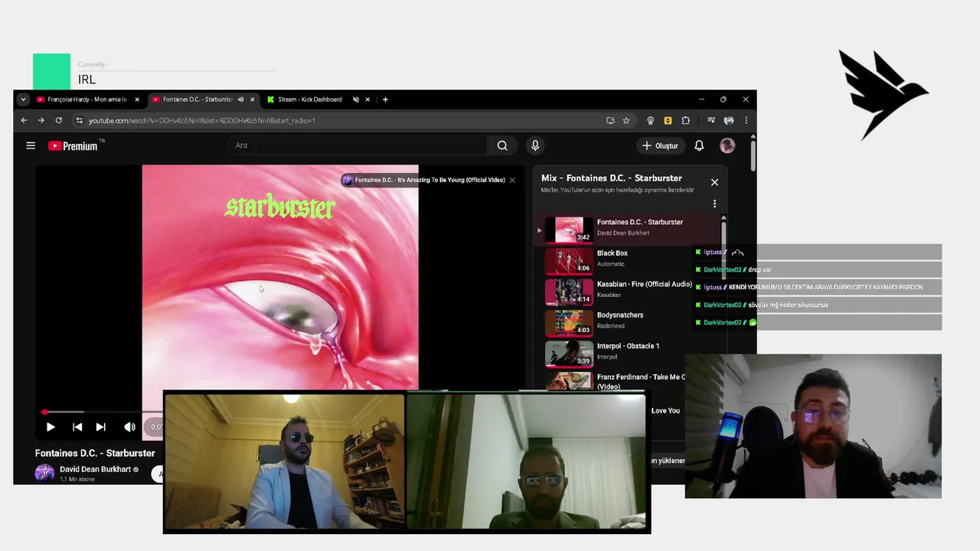Viewport: 980px width, 551px height.
Task: Bookmark this page with the star icon
Action: click(626, 120)
